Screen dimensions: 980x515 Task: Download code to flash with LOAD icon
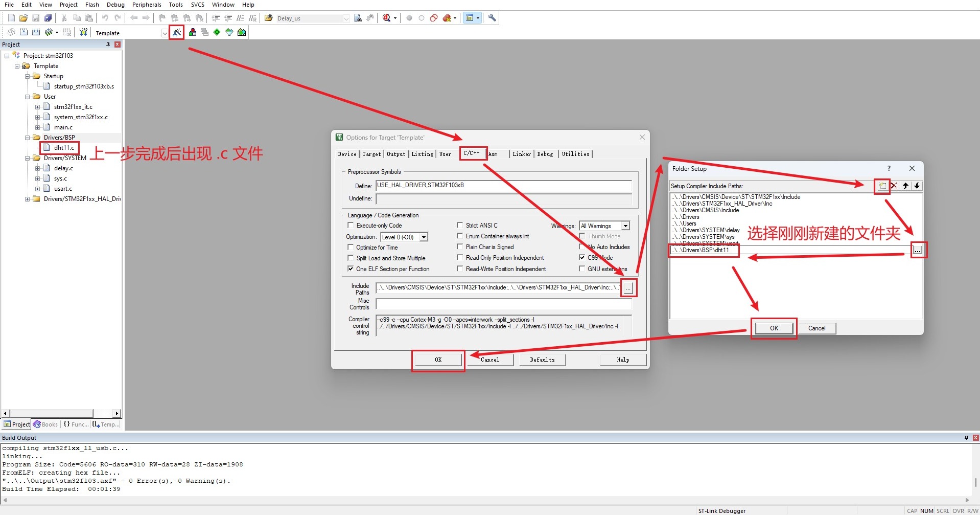point(83,32)
